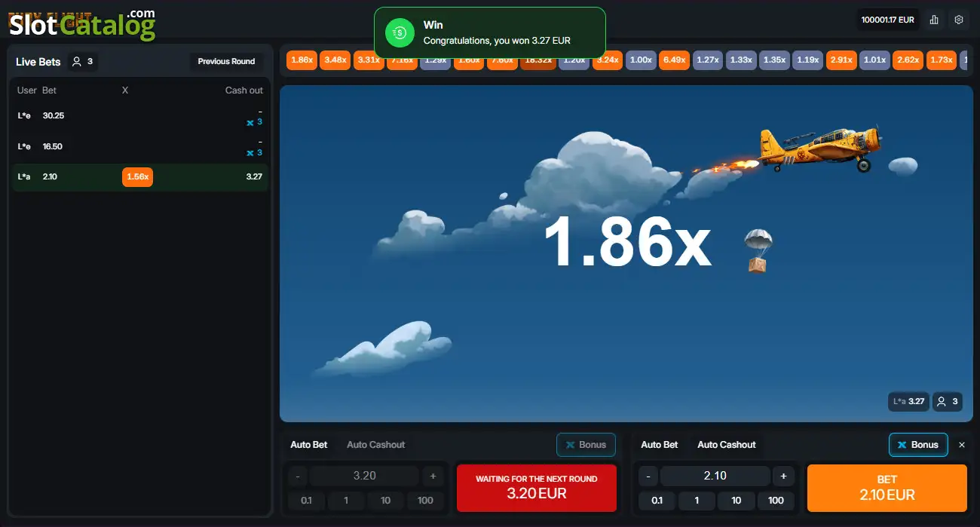Screen dimensions: 980x527
Task: Open the settings gear icon
Action: [959, 20]
